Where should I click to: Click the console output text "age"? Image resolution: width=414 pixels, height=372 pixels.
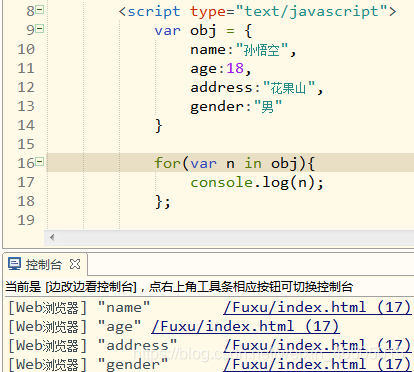tap(120, 327)
